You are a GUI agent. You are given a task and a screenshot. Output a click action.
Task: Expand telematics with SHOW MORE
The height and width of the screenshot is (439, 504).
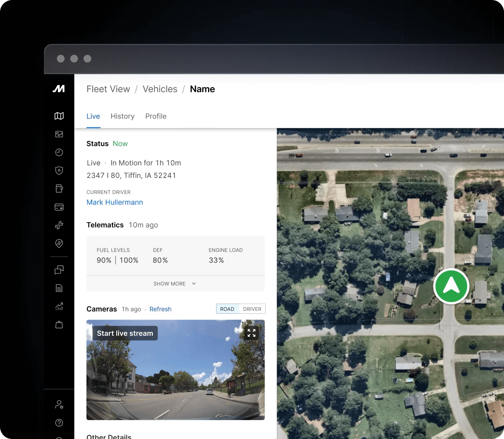(x=175, y=284)
